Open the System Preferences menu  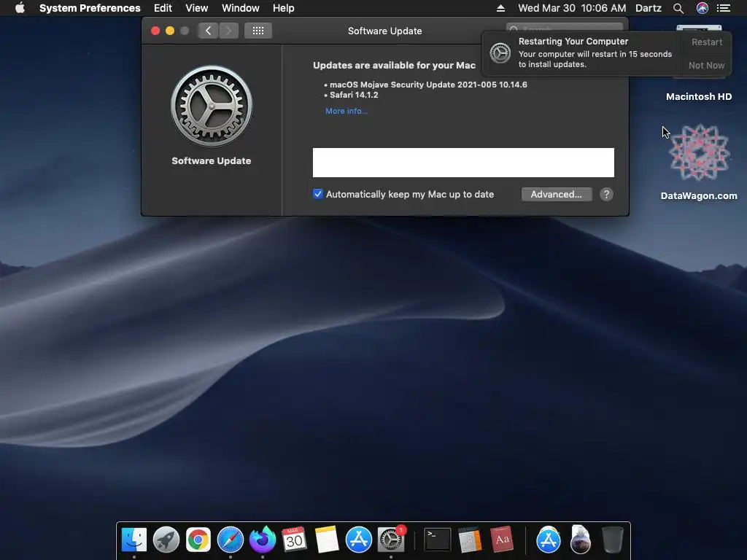pos(90,8)
